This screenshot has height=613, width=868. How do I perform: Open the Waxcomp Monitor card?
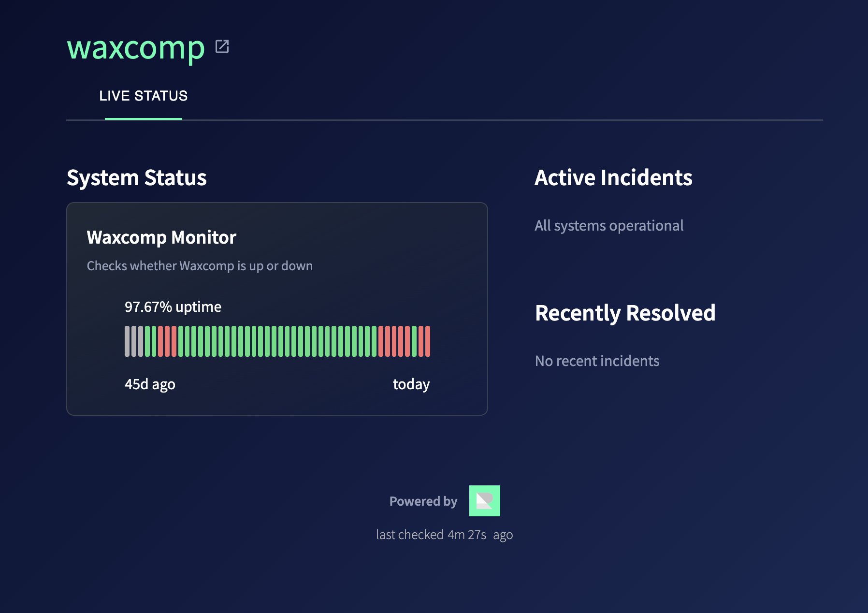277,308
